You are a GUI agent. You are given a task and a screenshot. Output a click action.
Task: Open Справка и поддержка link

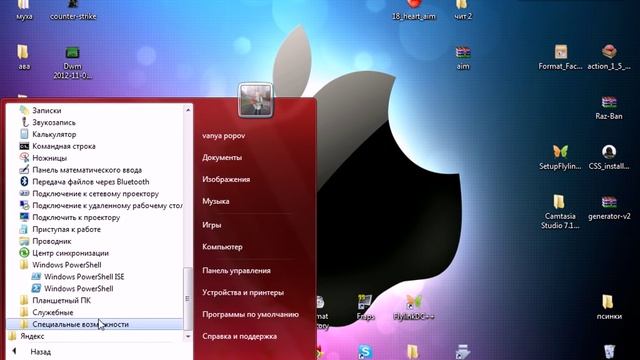(x=240, y=336)
